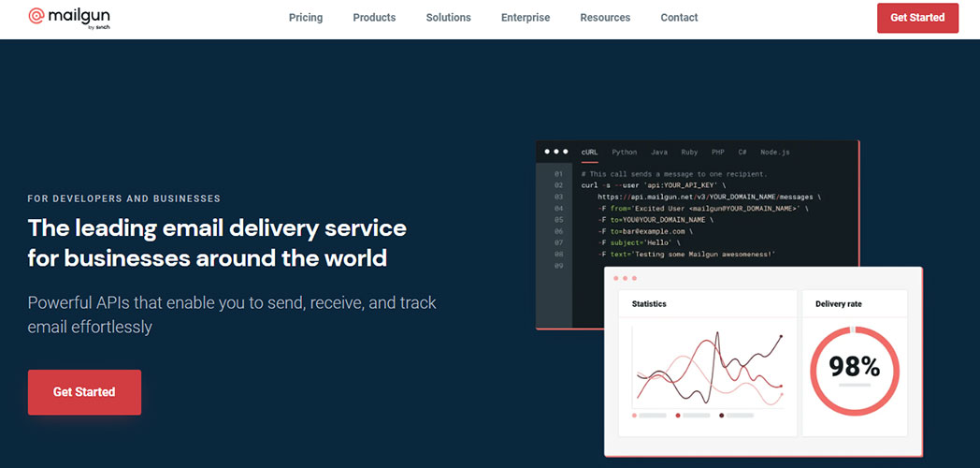Click the 98% delivery rate figure

(855, 366)
